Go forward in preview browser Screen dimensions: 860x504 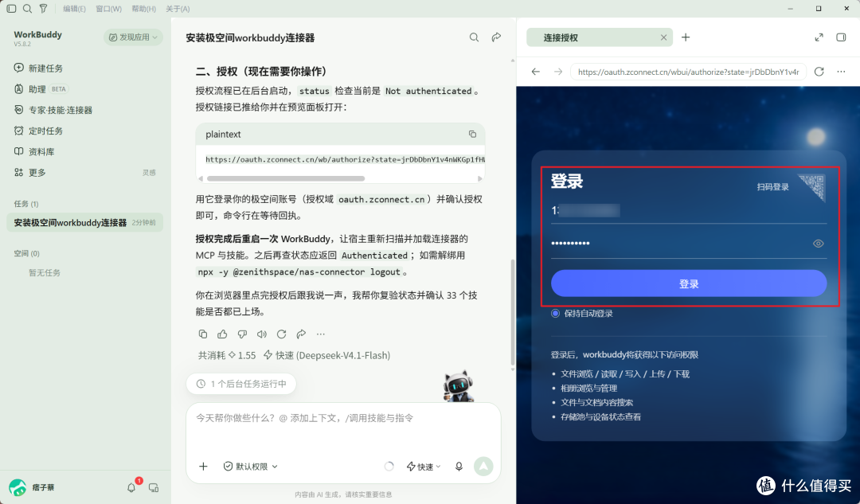[557, 72]
